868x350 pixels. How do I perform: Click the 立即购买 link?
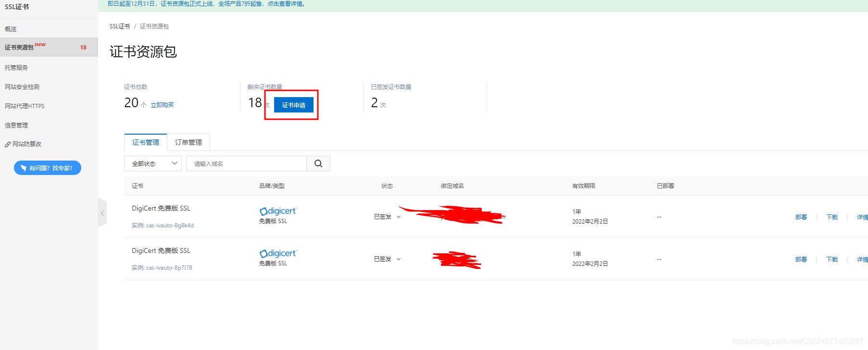tap(162, 105)
